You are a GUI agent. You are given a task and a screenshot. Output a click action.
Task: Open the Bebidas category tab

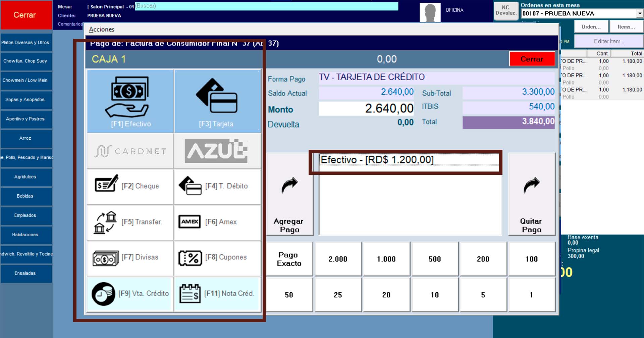click(x=25, y=196)
